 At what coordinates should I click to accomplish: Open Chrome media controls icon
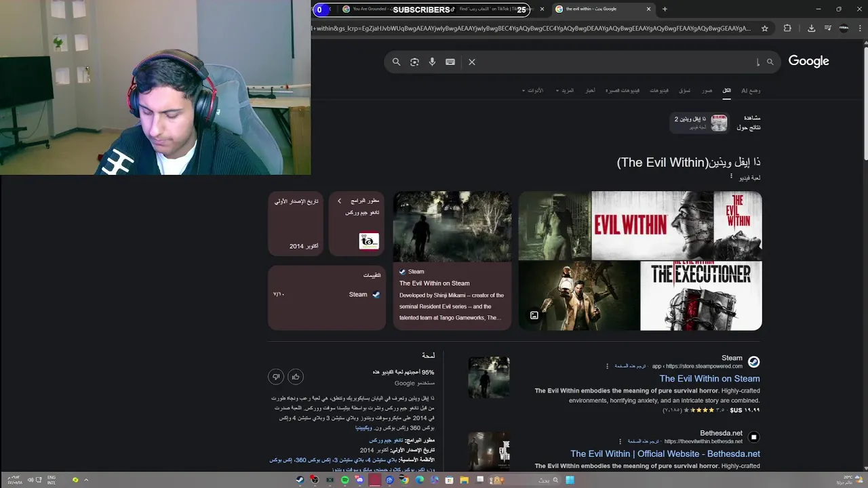pos(827,28)
